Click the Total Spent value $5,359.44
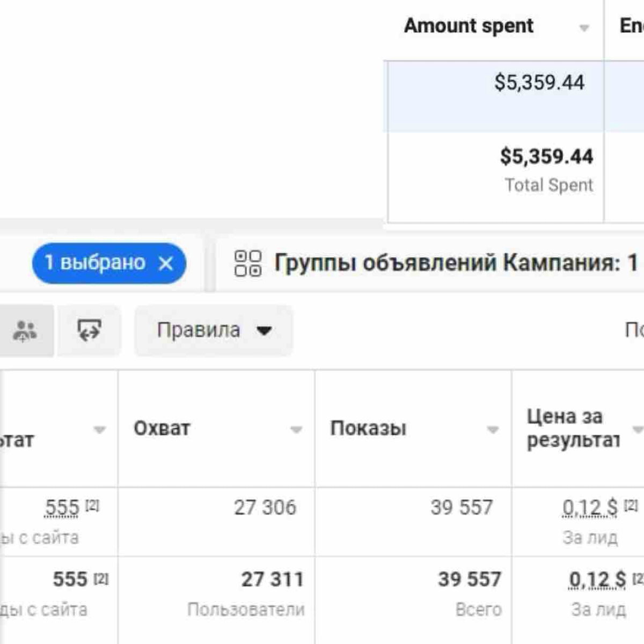This screenshot has width=644, height=644. (547, 157)
